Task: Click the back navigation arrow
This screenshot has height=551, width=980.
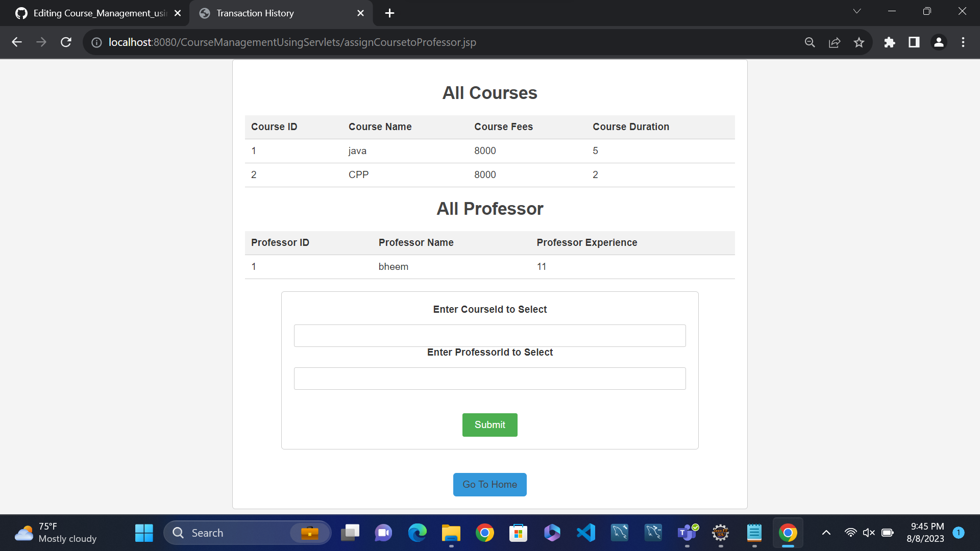Action: point(17,42)
